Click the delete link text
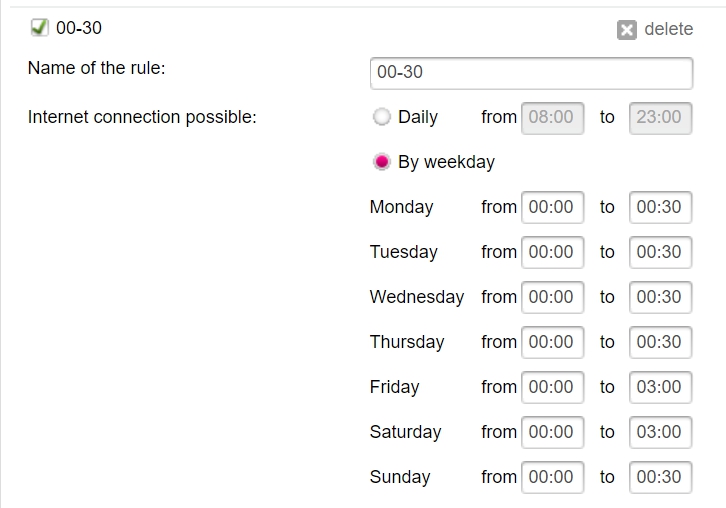The image size is (726, 508). tap(669, 29)
